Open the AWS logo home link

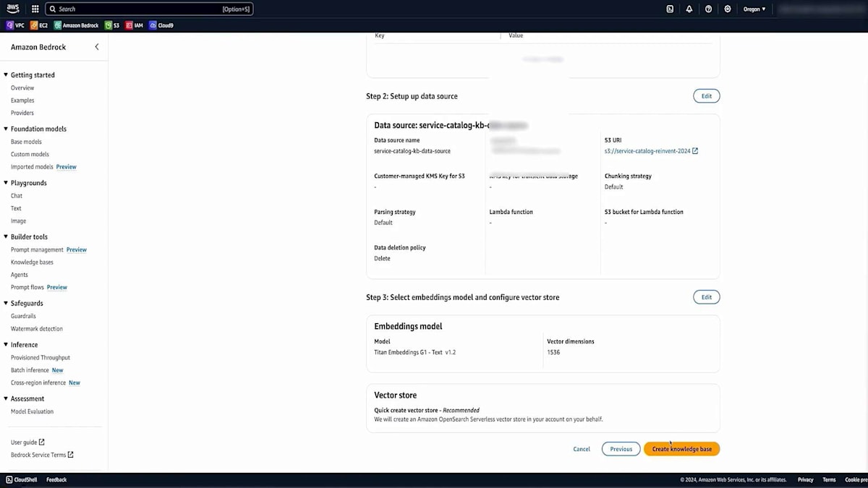click(13, 9)
